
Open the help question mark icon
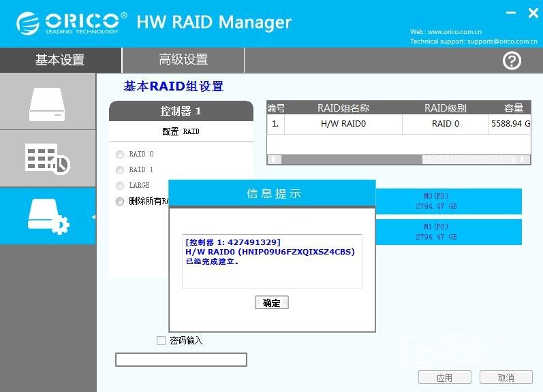pyautogui.click(x=512, y=61)
